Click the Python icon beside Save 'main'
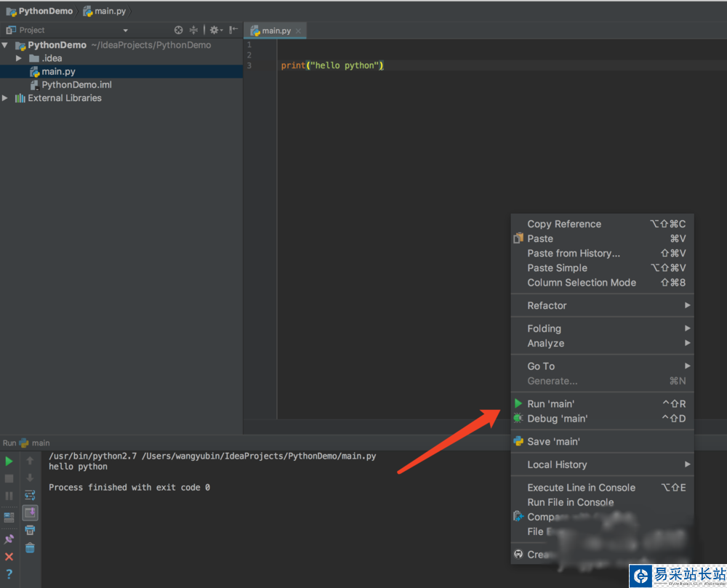This screenshot has width=727, height=588. pos(518,442)
